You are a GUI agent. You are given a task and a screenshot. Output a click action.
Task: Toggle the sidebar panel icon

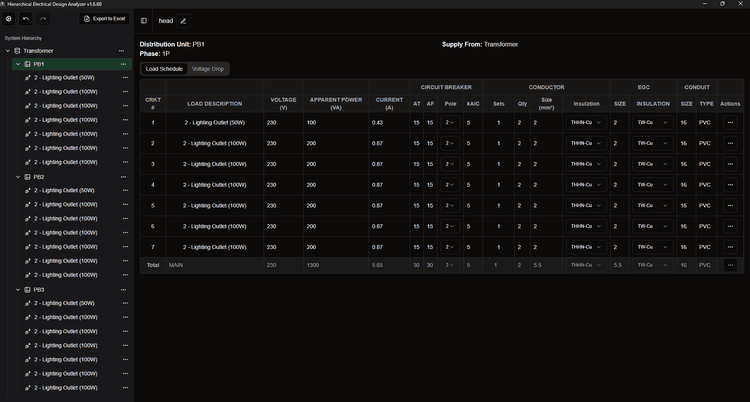pyautogui.click(x=144, y=20)
